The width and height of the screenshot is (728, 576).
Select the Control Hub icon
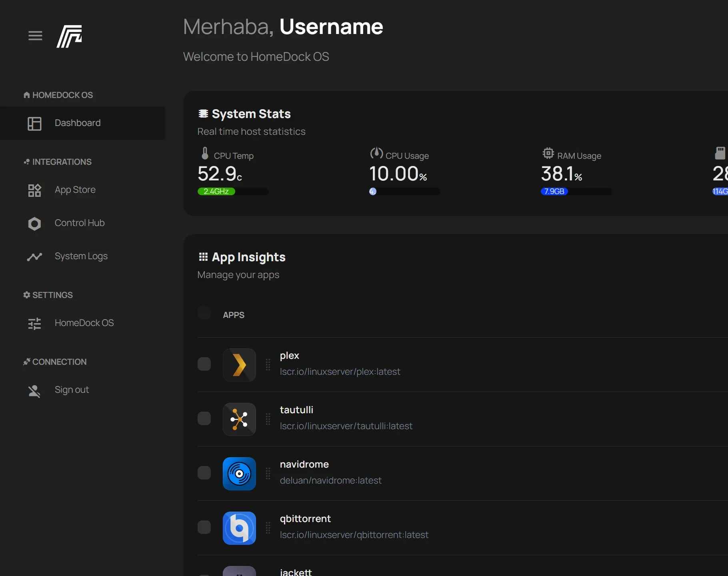[x=35, y=224]
